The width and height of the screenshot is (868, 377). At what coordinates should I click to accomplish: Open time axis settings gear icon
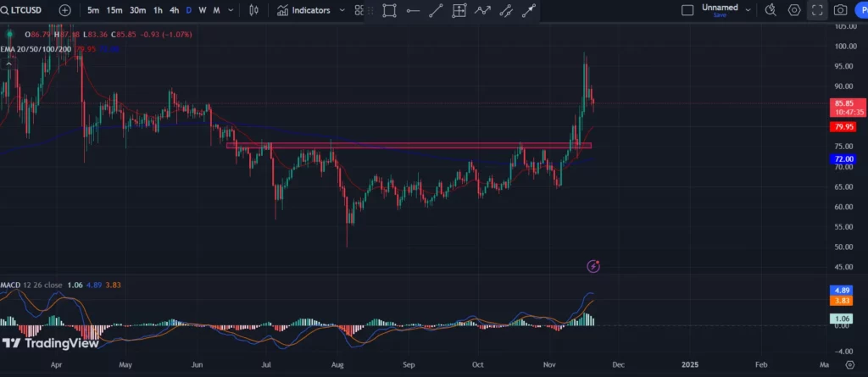point(850,365)
